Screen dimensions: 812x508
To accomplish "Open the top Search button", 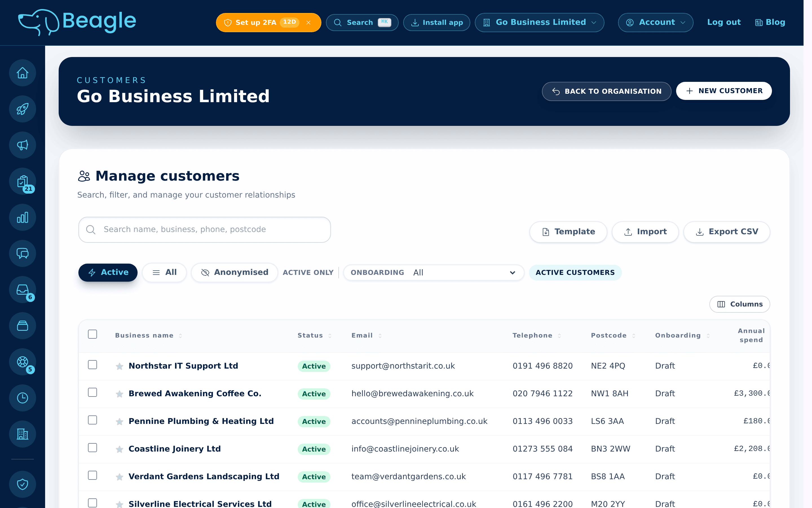I will click(x=362, y=23).
